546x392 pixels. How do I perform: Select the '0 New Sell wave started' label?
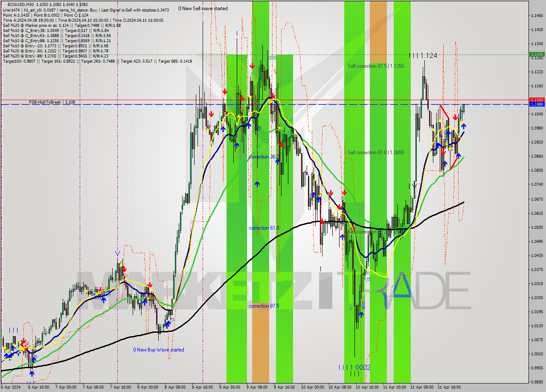(x=203, y=9)
